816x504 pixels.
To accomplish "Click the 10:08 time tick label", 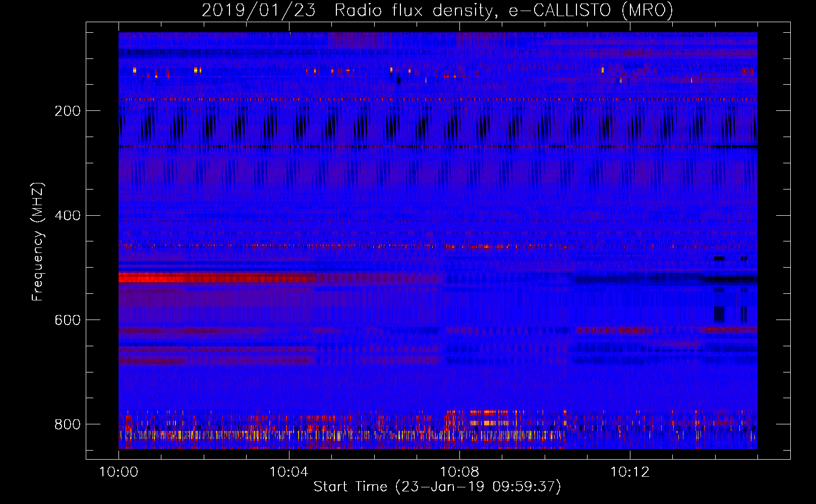I will [x=459, y=472].
